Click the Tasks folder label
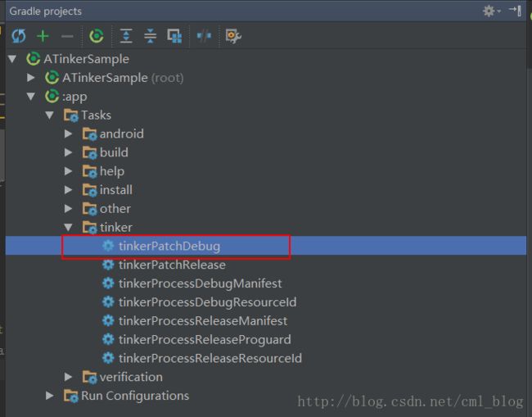 (x=96, y=116)
